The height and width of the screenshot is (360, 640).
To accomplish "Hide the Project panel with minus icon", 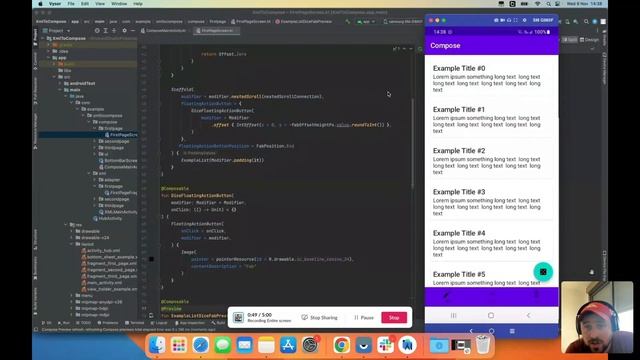I will click(133, 31).
